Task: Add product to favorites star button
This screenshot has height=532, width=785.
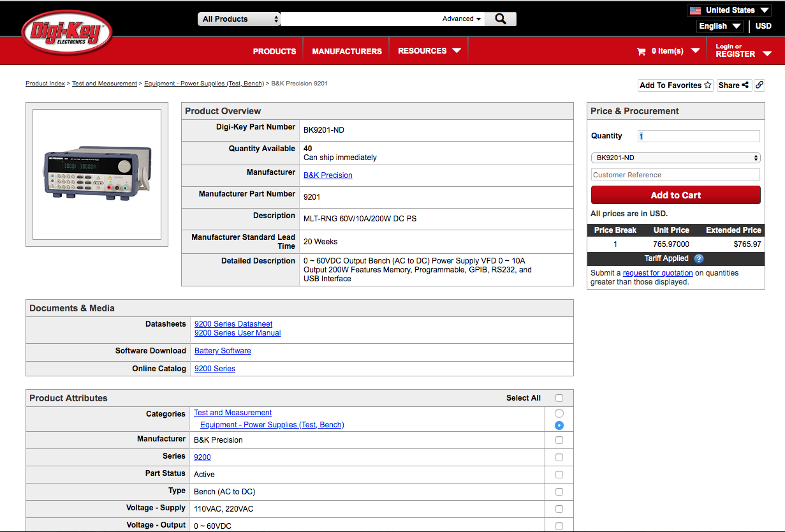Action: tap(676, 85)
